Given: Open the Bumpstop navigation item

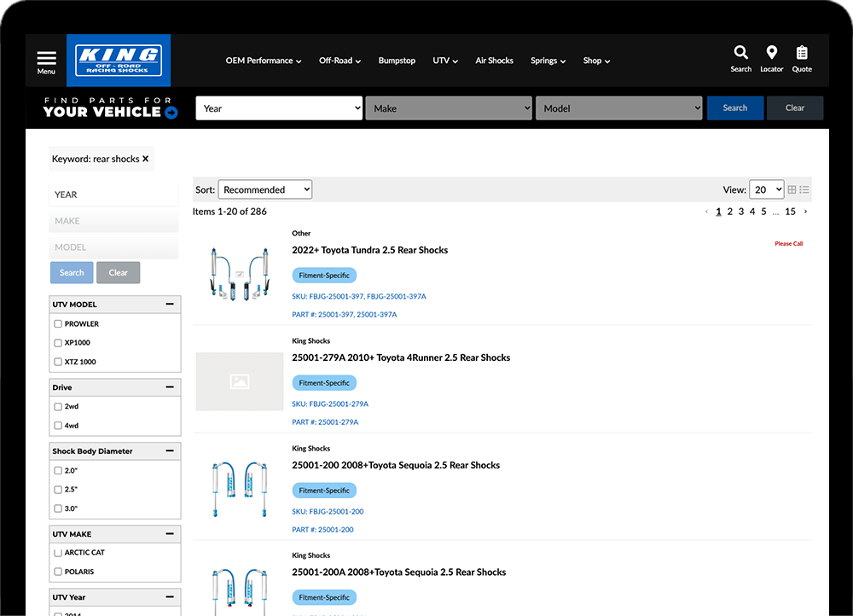Looking at the screenshot, I should (397, 61).
